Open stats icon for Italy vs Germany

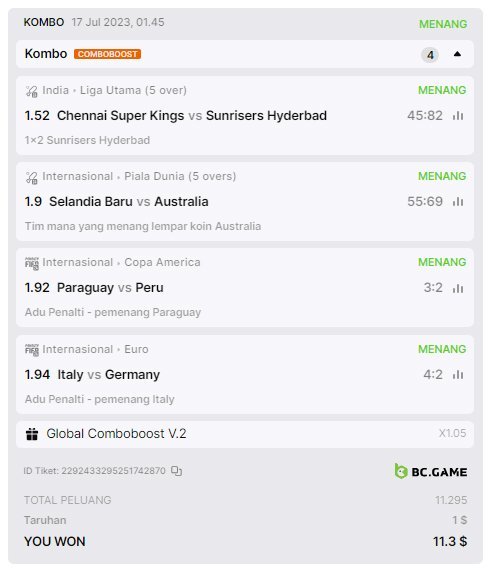[458, 374]
